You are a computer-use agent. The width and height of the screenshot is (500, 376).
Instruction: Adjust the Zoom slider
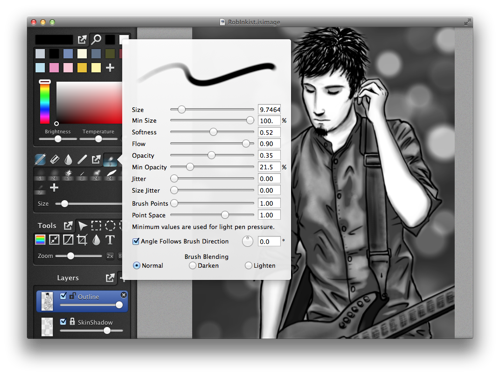[79, 256]
